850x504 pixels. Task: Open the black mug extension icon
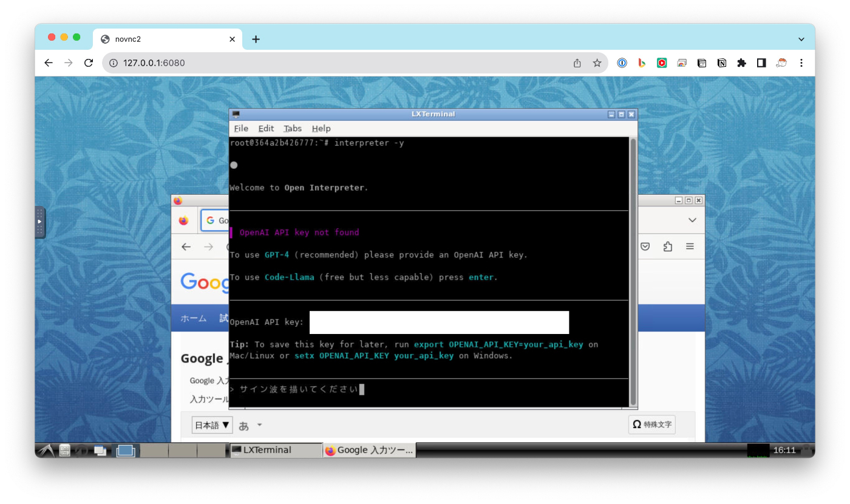point(702,63)
